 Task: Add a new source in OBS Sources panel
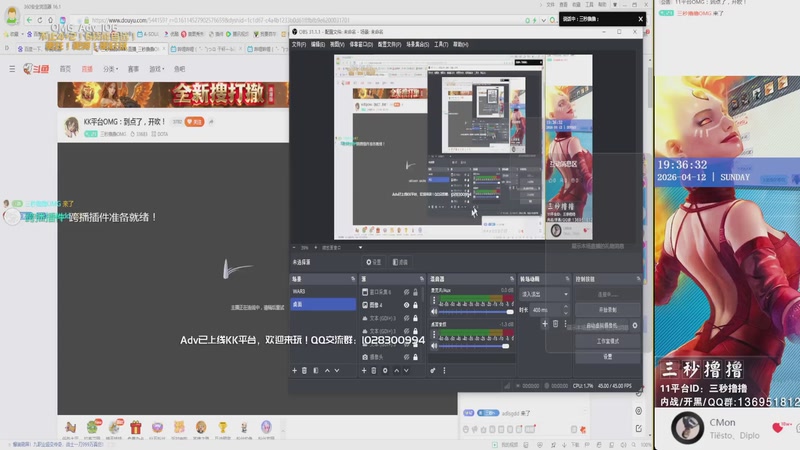pyautogui.click(x=364, y=370)
